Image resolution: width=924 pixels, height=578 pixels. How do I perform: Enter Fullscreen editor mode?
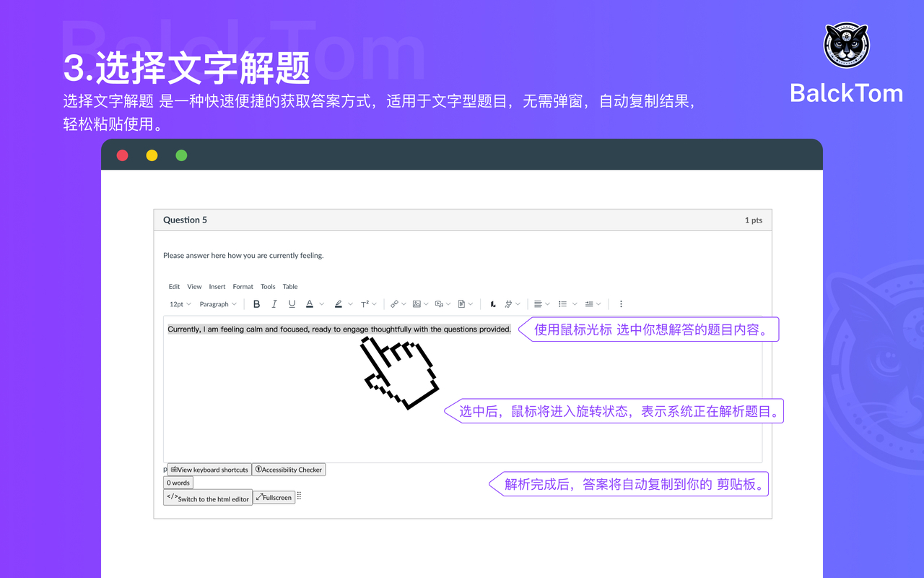(x=274, y=497)
